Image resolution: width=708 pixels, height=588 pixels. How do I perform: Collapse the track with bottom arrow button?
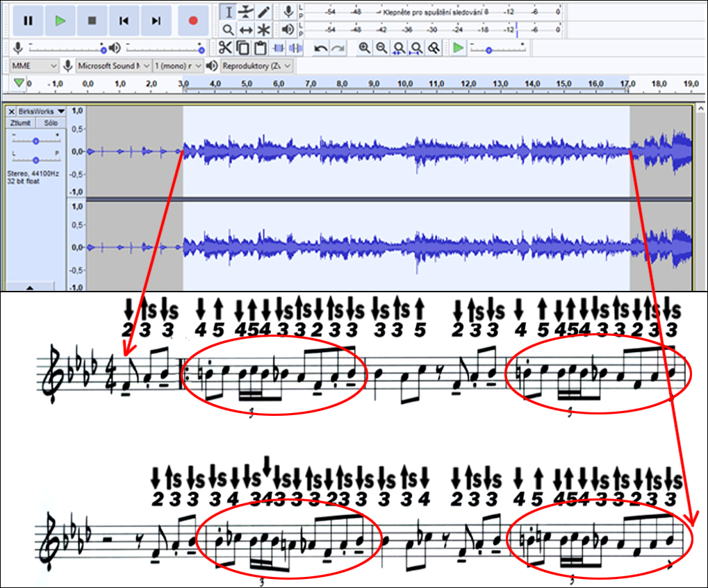pos(30,287)
